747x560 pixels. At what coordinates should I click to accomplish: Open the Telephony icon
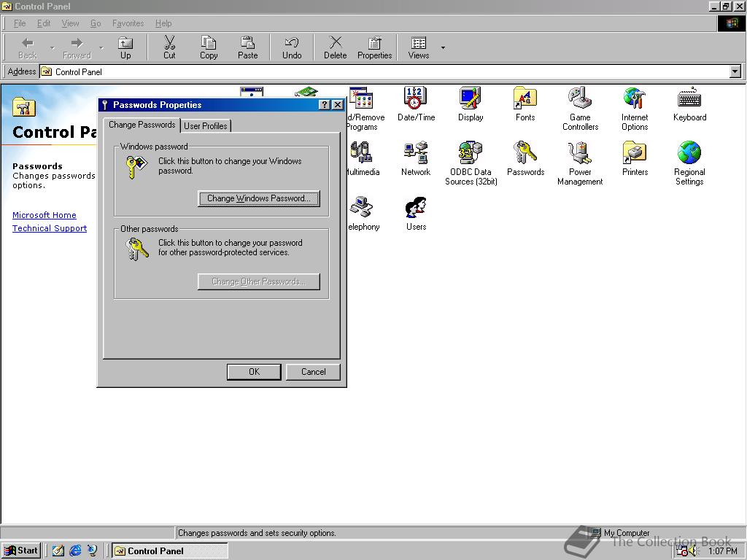363,214
